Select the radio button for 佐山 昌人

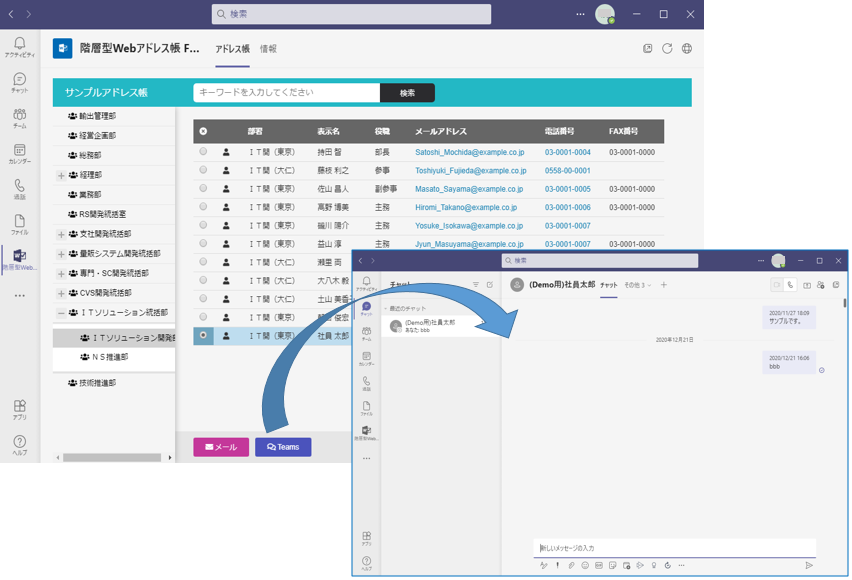204,188
